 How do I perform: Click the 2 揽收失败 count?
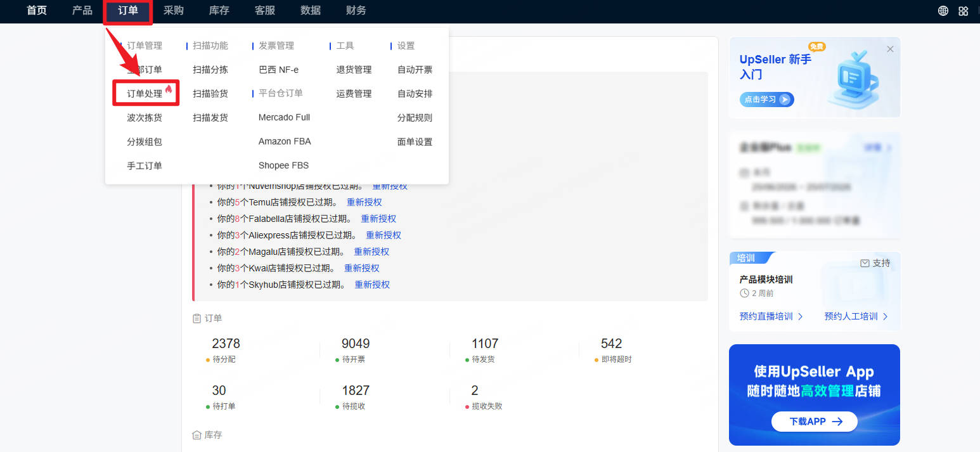[475, 391]
